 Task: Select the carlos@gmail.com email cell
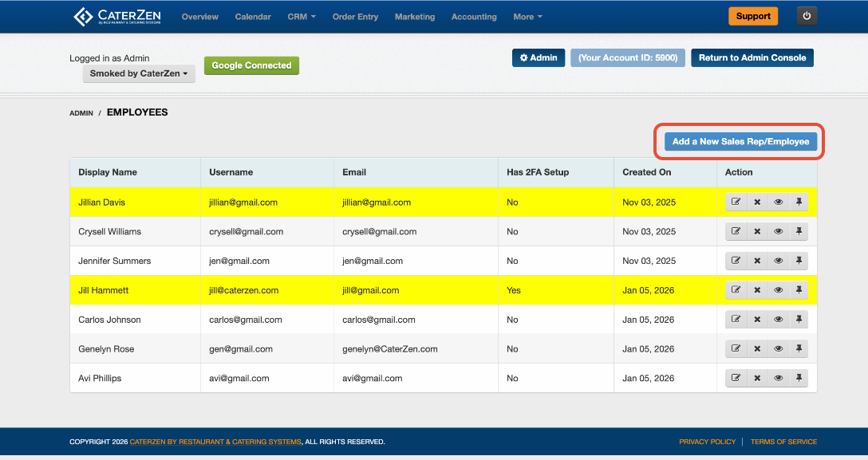point(416,320)
